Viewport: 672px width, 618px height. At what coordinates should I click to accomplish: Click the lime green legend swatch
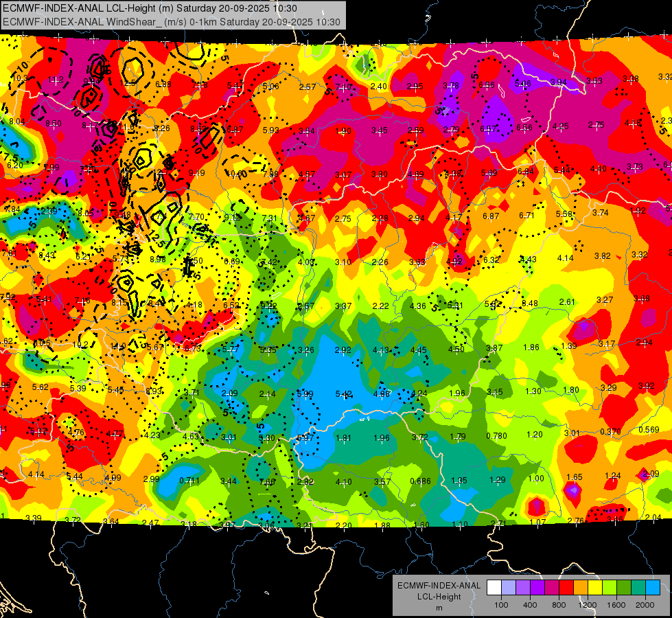pyautogui.click(x=609, y=588)
